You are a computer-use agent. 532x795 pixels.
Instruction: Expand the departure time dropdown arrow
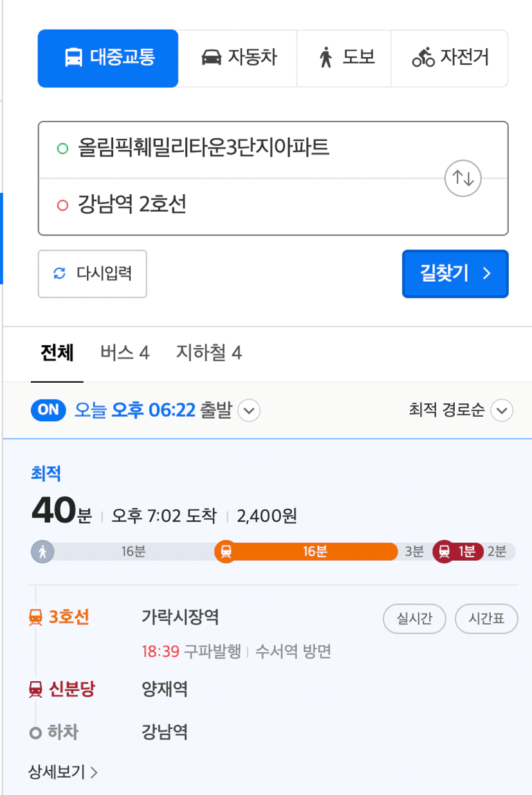click(249, 410)
